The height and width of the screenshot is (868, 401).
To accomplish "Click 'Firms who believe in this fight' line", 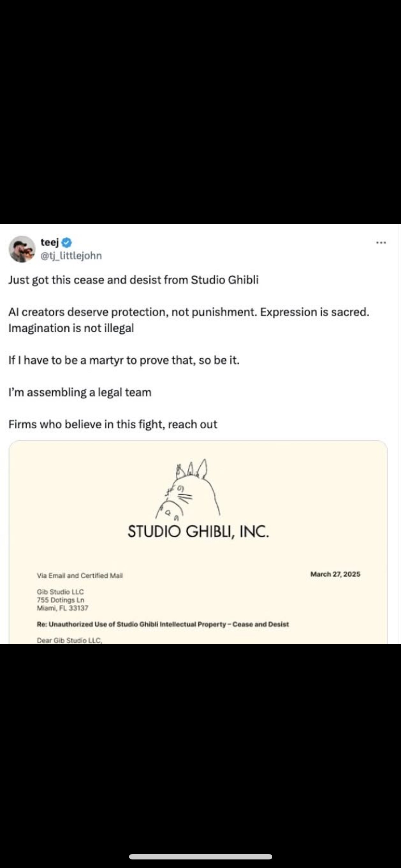I will (x=113, y=424).
